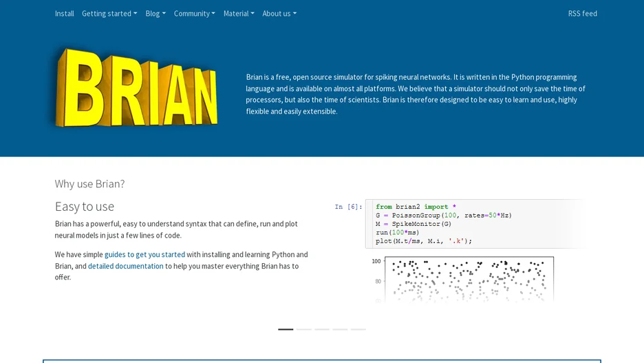
Task: Open the Install page
Action: pos(65,14)
